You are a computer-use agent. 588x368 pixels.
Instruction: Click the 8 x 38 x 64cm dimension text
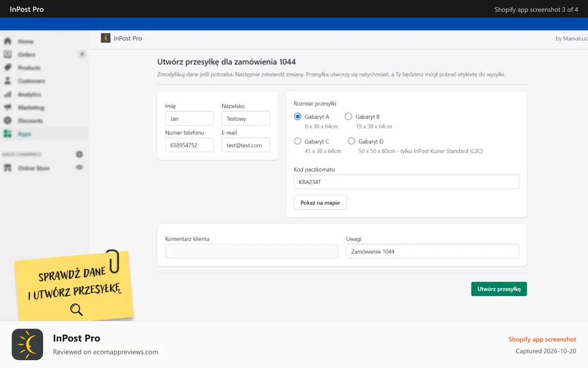321,127
